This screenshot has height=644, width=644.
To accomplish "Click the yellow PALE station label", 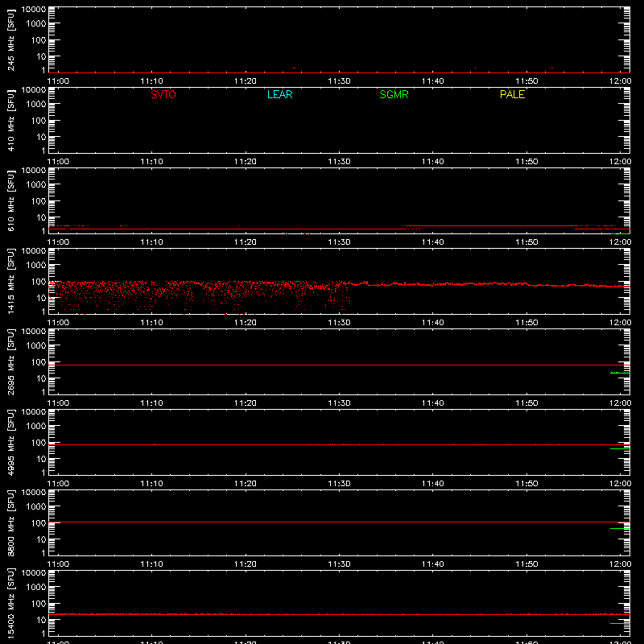I will pyautogui.click(x=512, y=94).
